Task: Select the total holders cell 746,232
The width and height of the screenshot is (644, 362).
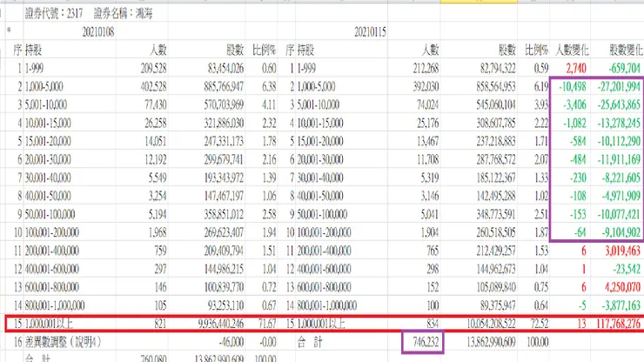Action: (x=426, y=342)
